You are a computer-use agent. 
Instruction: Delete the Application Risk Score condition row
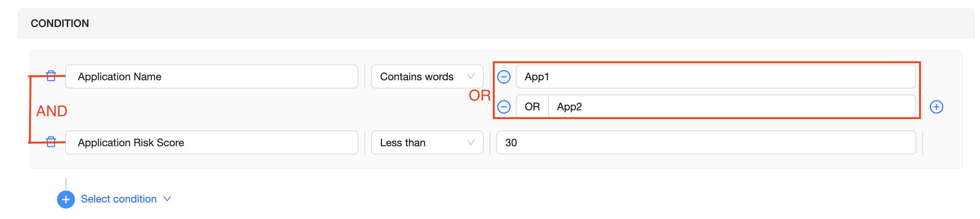tap(51, 142)
